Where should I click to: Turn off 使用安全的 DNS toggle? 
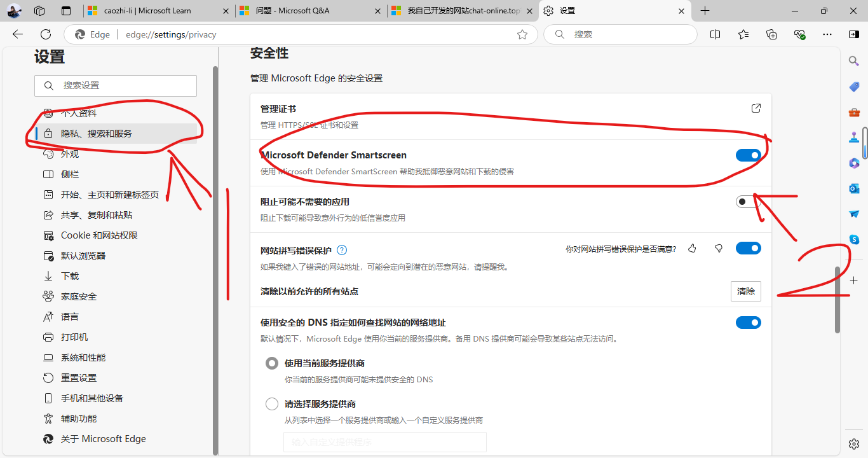point(749,323)
